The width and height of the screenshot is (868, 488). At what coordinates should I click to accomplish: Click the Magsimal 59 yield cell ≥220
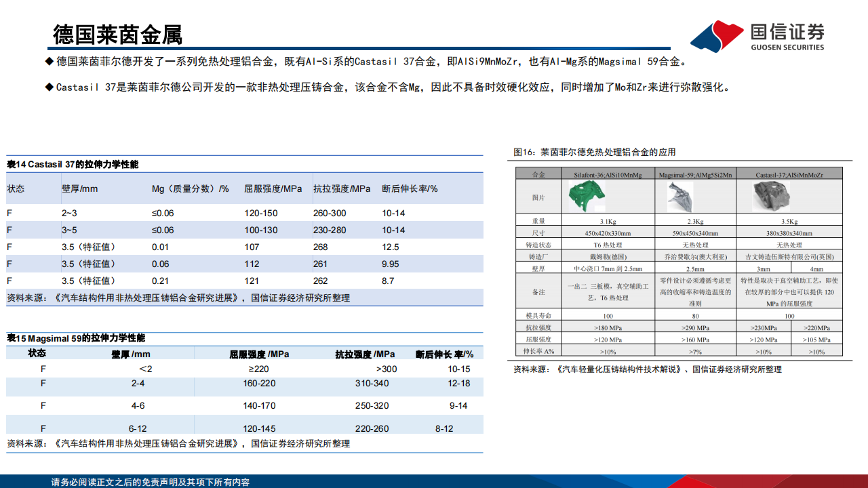point(259,369)
